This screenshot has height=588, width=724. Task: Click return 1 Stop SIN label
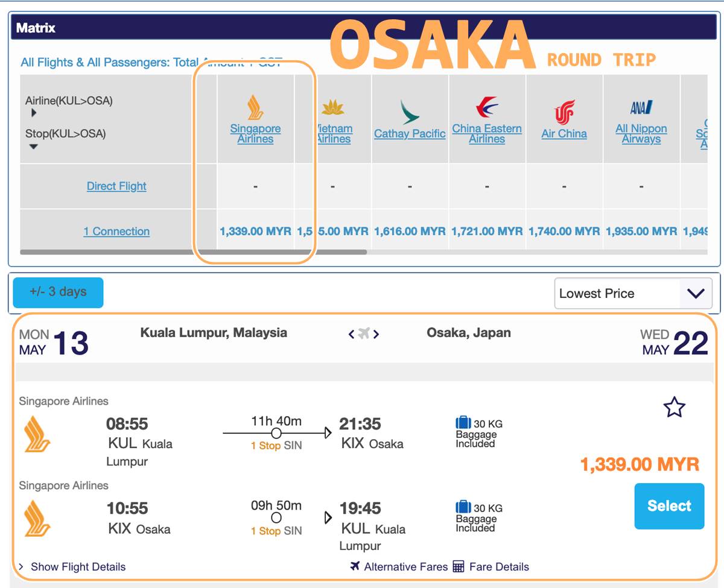[276, 531]
